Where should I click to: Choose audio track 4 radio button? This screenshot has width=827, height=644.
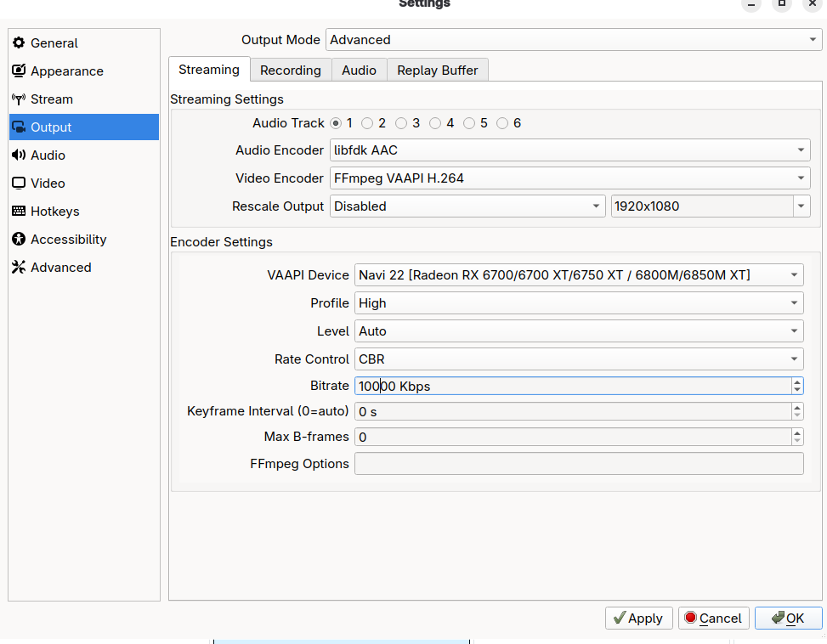[x=435, y=123]
